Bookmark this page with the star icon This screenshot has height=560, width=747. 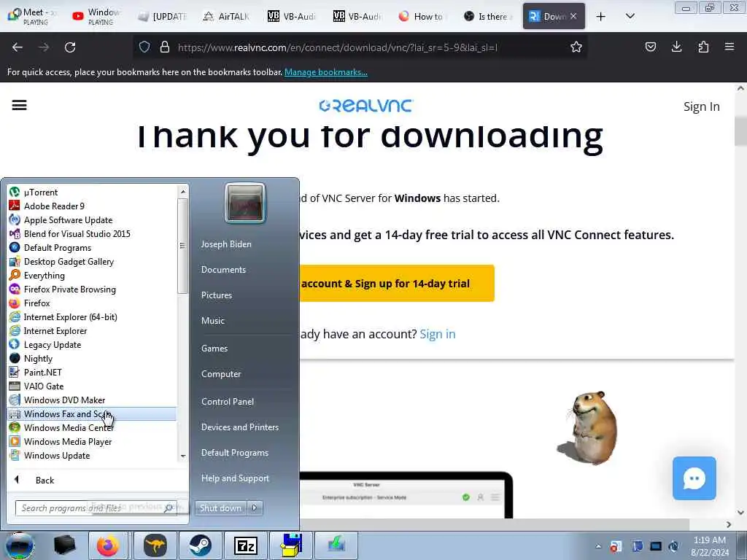[x=576, y=47]
